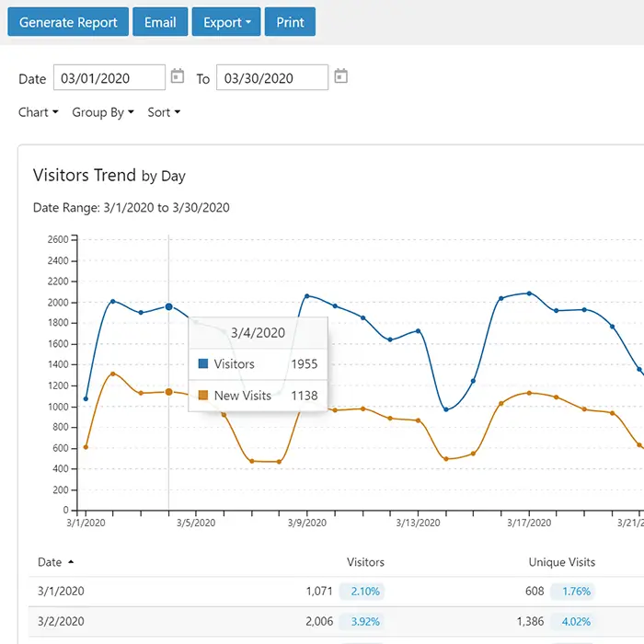Image resolution: width=644 pixels, height=644 pixels.
Task: Sort table by Visitors column header
Action: pos(365,562)
